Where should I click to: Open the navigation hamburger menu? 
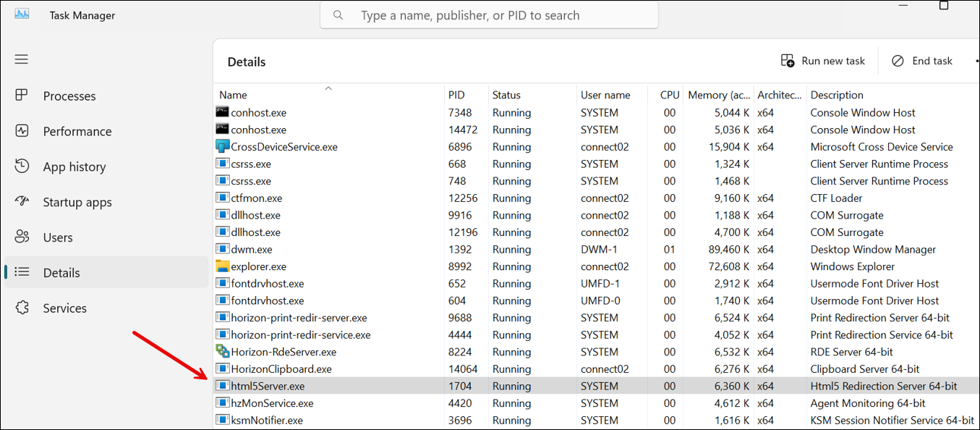click(21, 59)
